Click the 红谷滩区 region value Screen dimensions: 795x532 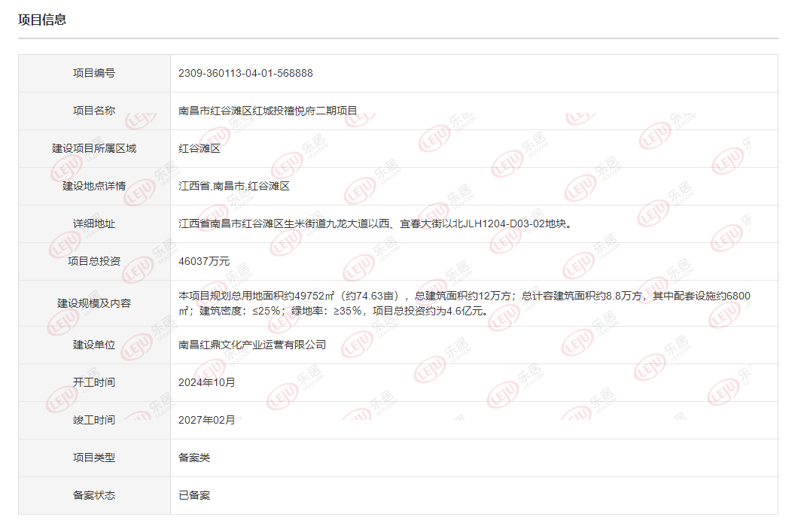click(200, 148)
